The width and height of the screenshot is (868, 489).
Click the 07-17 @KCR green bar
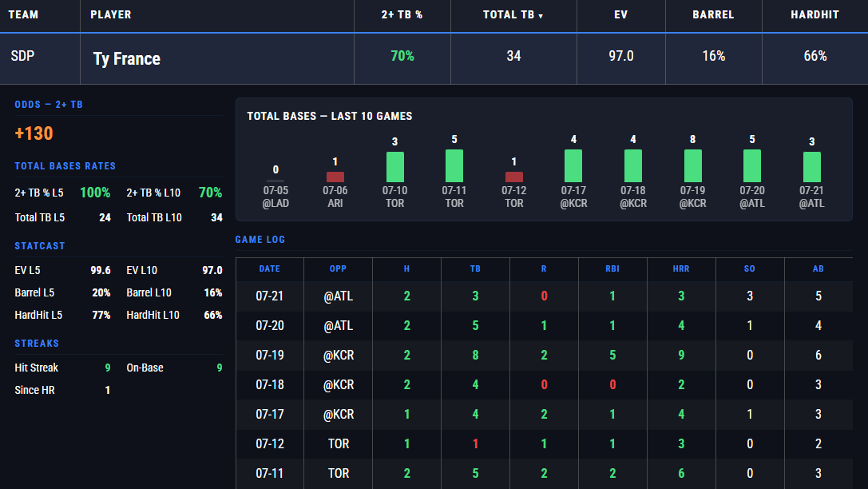(573, 165)
